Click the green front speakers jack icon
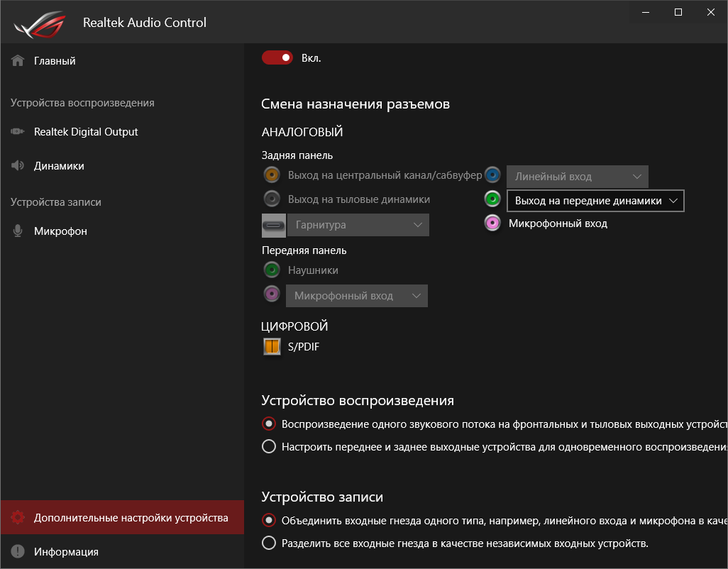The height and width of the screenshot is (569, 728). [x=493, y=199]
